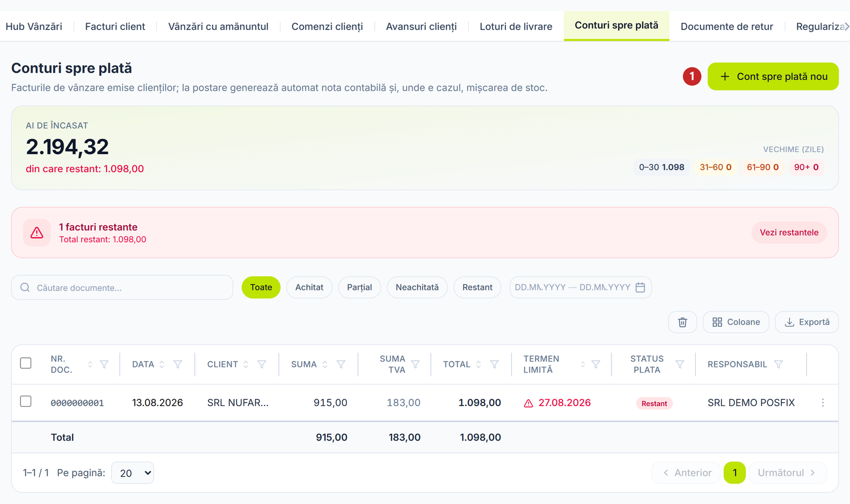Filter the TOTAL column
Screen dimensions: 850x504
(495, 364)
